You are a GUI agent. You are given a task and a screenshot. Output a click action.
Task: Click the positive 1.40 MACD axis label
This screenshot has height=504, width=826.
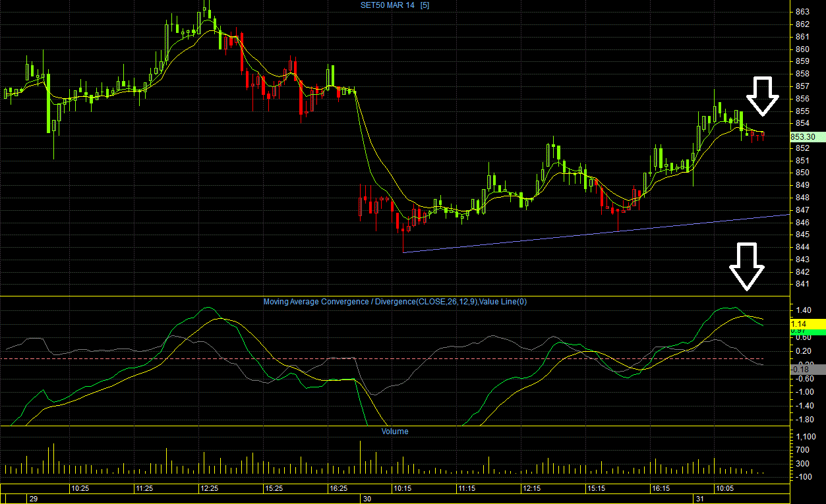pyautogui.click(x=803, y=310)
